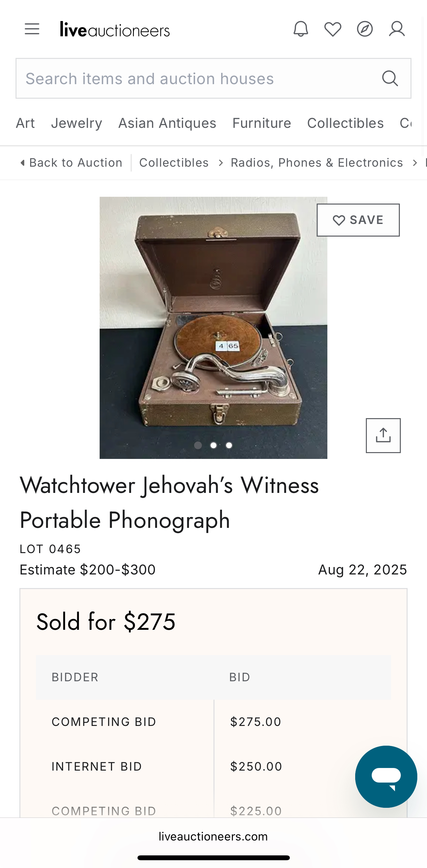Select the Asian Antiques category
Viewport: 427px width, 868px height.
click(x=167, y=123)
